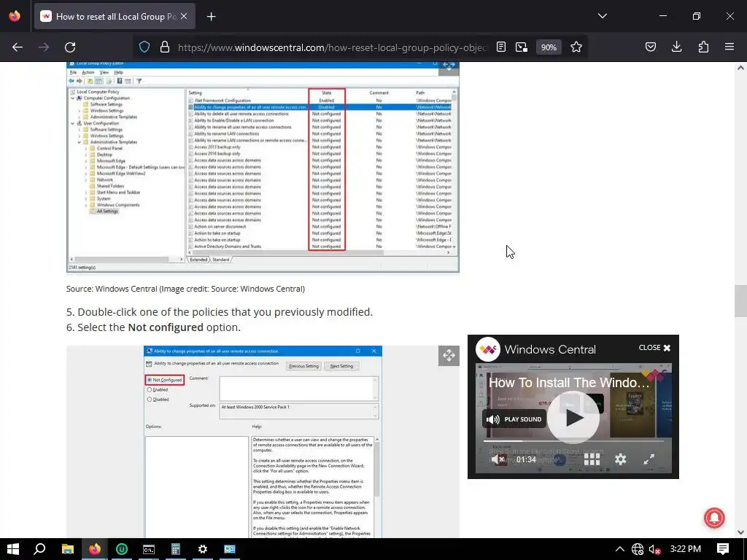Click the page vertical scrollbar thumb
This screenshot has height=560, width=747.
740,301
